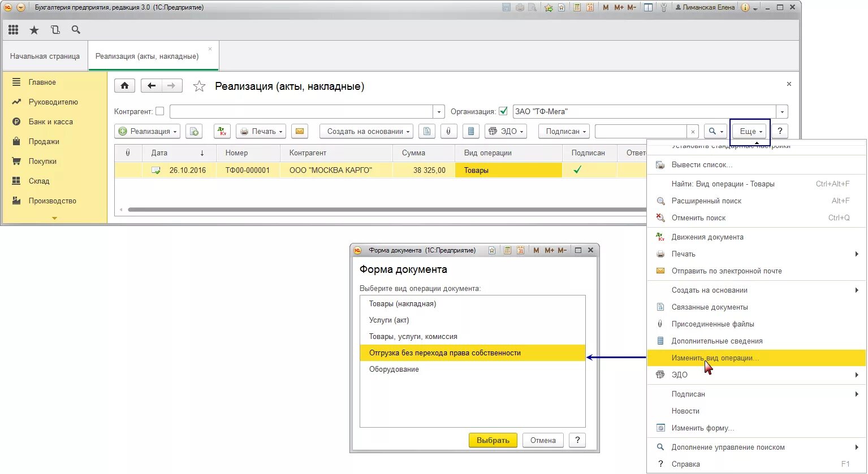This screenshot has height=474, width=868.
Task: Open the History icon in the top panel
Action: 55,30
